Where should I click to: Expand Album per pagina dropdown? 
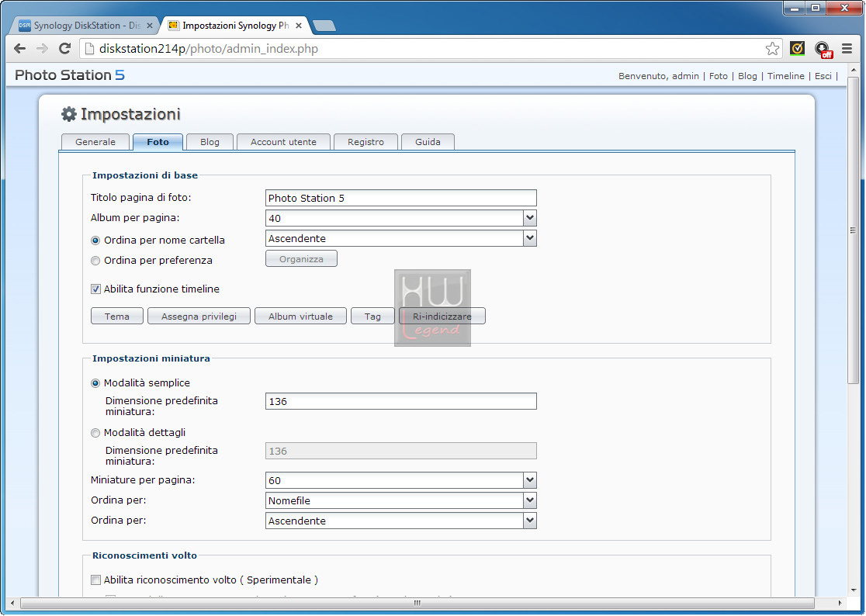tap(401, 218)
